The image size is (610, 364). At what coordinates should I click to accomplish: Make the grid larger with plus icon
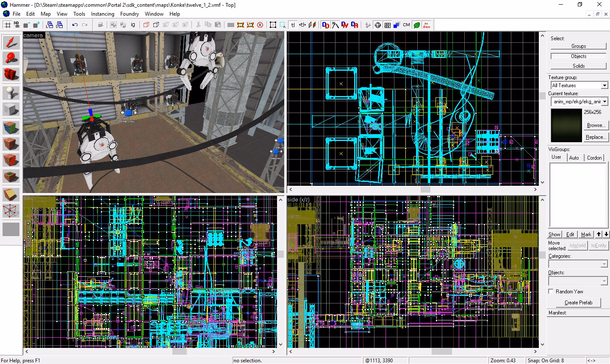36,25
